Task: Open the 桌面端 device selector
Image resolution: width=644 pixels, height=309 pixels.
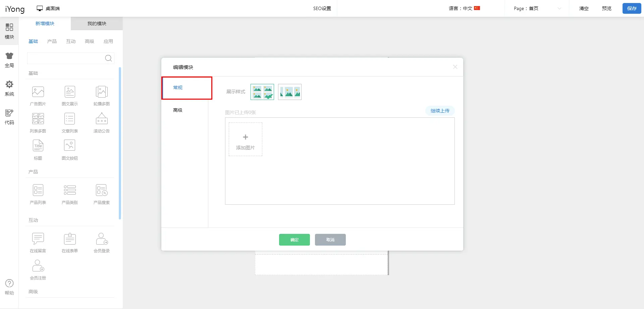Action: [48, 8]
